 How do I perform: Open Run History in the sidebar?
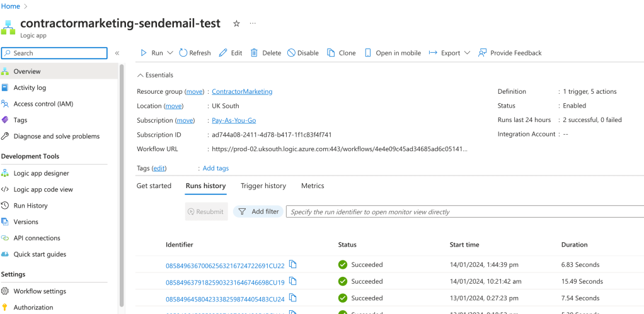(x=59, y=206)
